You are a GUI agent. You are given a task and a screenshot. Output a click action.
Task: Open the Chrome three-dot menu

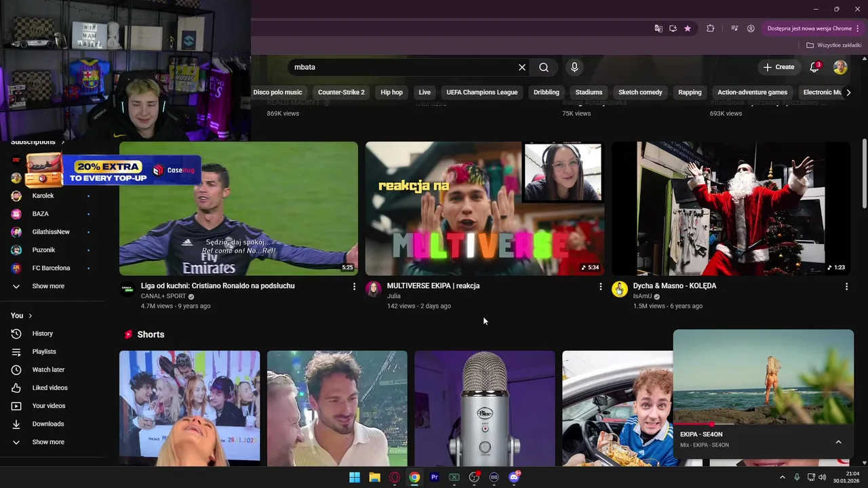pyautogui.click(x=857, y=28)
